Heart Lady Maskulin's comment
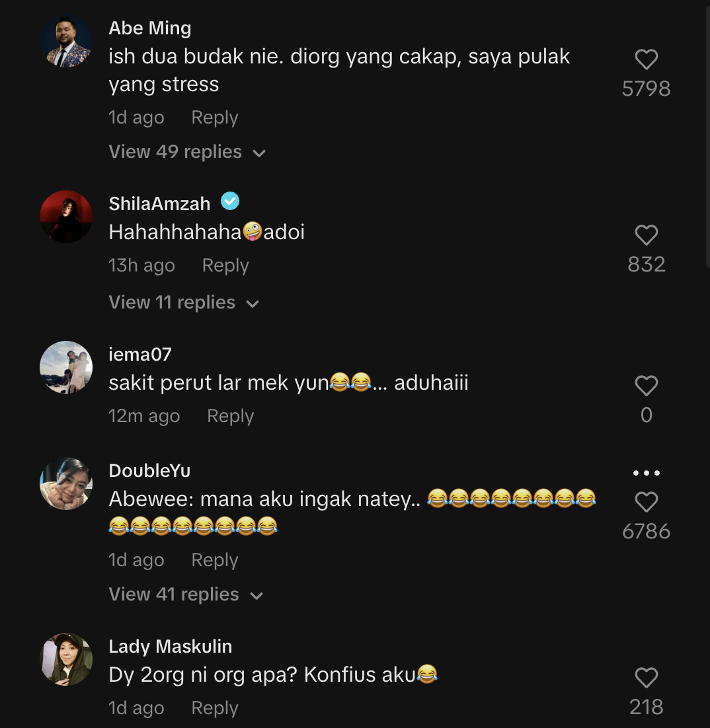This screenshot has height=728, width=710. click(x=646, y=678)
